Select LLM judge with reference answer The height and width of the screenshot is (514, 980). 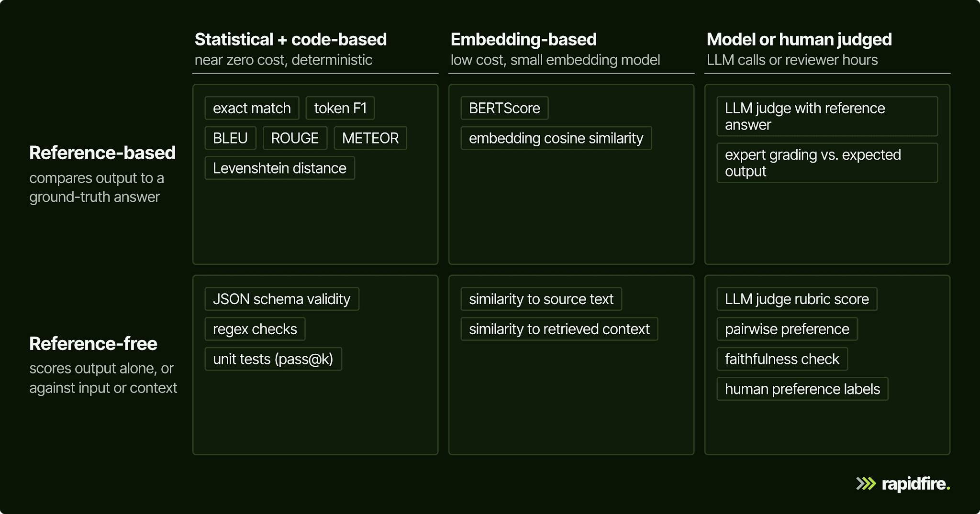coord(827,116)
